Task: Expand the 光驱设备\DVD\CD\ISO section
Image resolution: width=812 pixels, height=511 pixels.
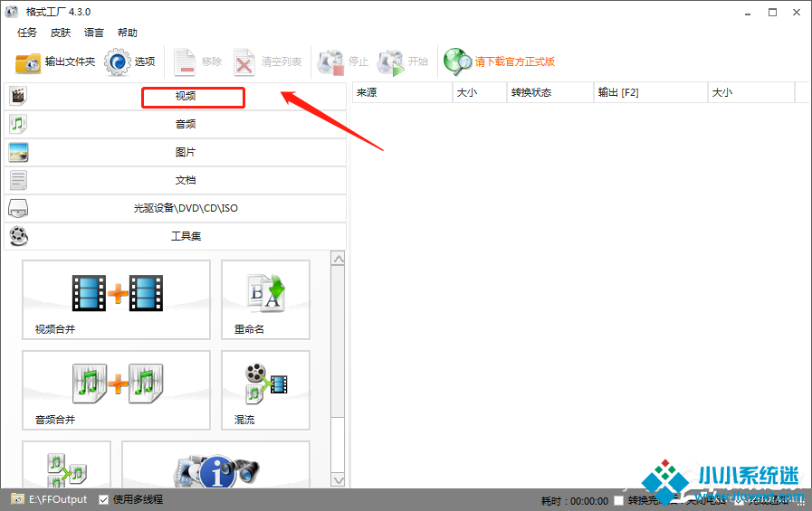Action: point(185,208)
